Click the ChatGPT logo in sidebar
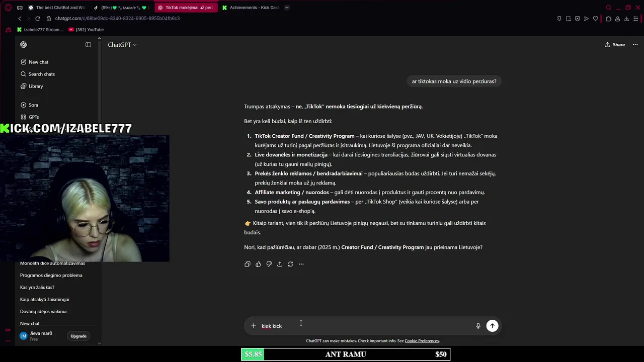Viewport: 644px width, 362px height. click(x=24, y=45)
